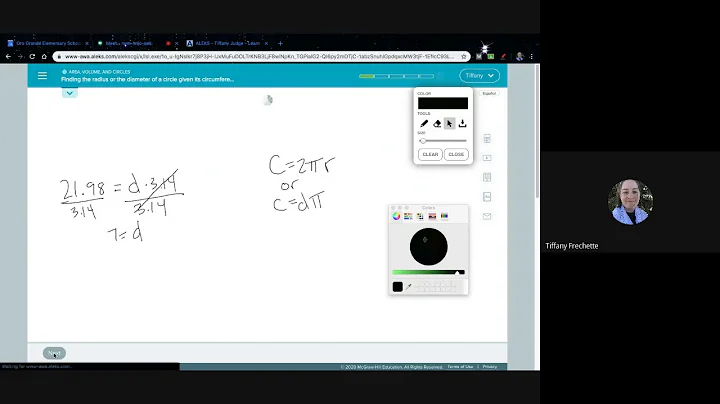Image resolution: width=720 pixels, height=404 pixels.
Task: Select the pointer cursor tool
Action: click(x=450, y=123)
